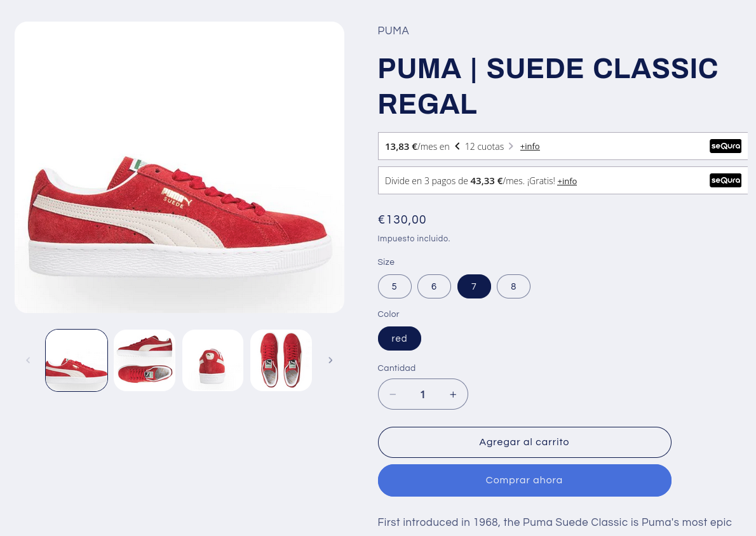Decrease quantity with the minus button
This screenshot has height=536, width=756.
coord(393,394)
